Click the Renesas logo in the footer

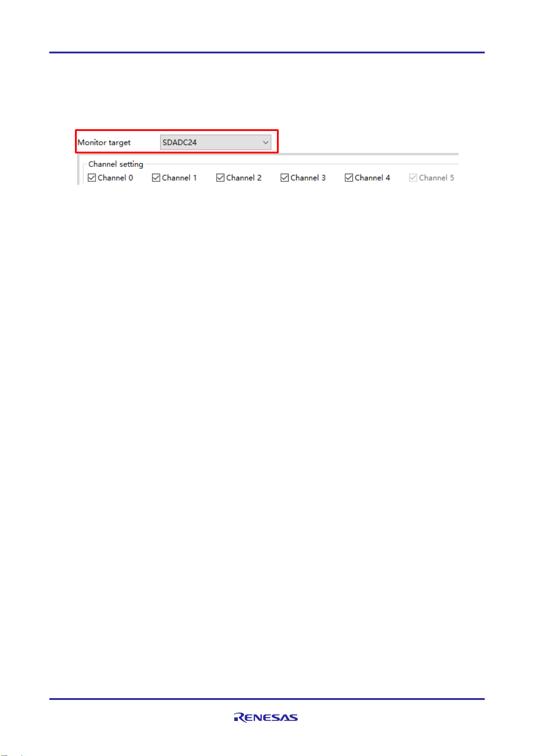coord(266,717)
